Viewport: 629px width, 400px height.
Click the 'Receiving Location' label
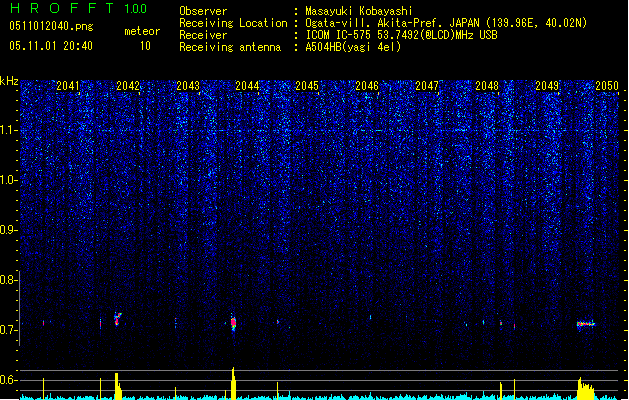233,23
